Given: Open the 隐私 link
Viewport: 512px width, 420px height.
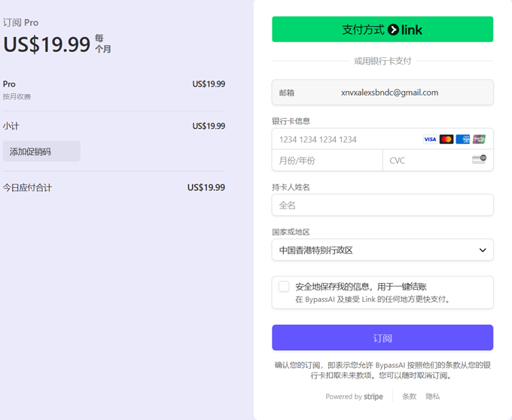Looking at the screenshot, I should click(x=432, y=397).
